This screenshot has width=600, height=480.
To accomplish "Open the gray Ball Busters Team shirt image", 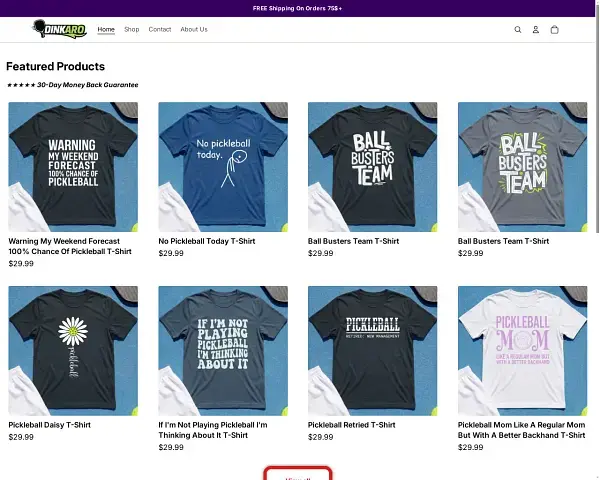I will (x=522, y=167).
